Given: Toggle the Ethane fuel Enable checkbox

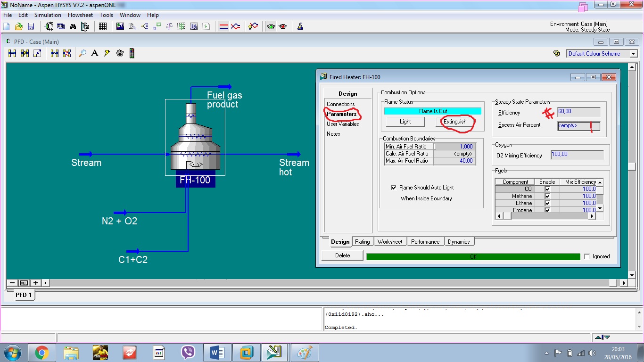Looking at the screenshot, I should tap(547, 203).
